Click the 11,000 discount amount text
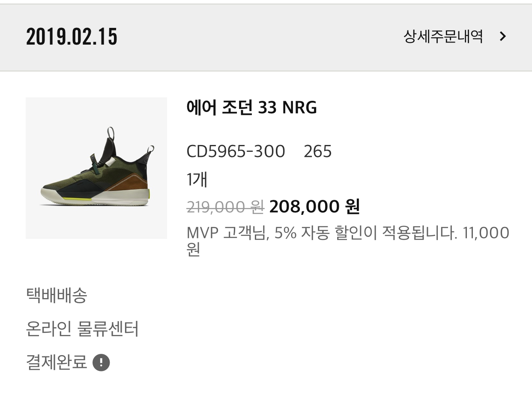Viewport: 532px width, 398px height. 486,233
